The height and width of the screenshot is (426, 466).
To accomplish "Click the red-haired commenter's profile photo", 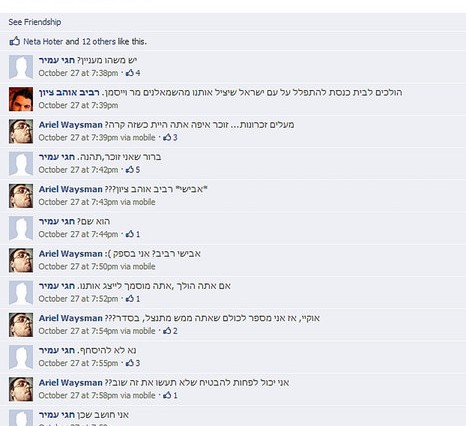I will pos(21,99).
